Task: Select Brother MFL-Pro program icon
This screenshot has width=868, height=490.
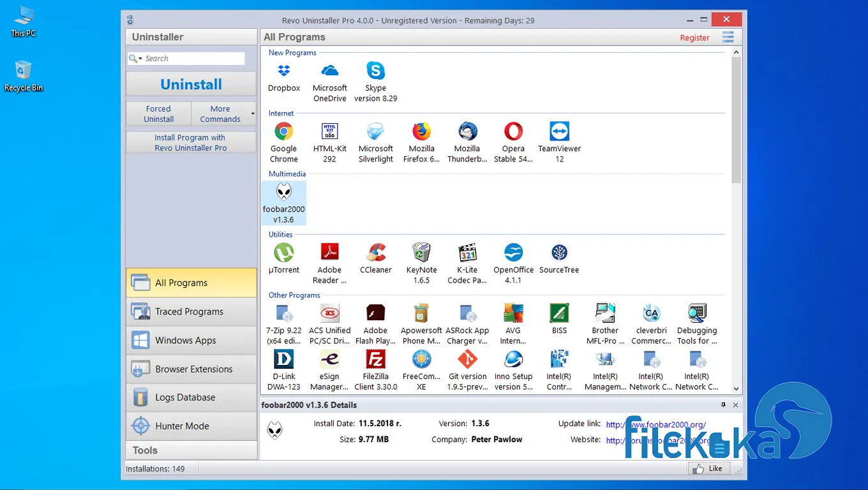Action: 605,313
